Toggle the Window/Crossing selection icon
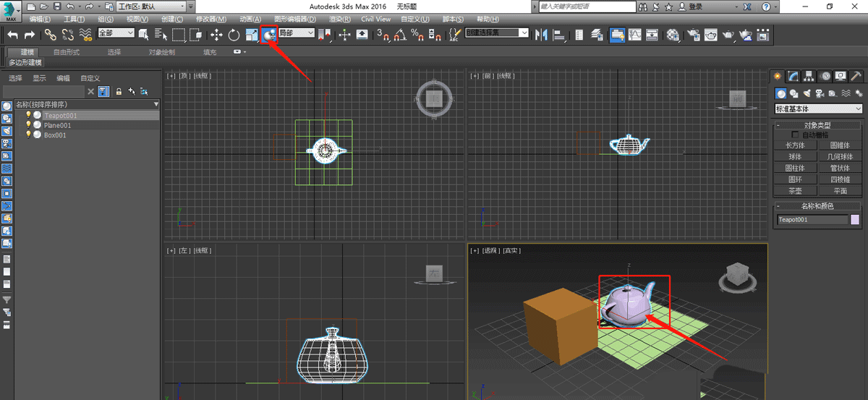 click(195, 34)
